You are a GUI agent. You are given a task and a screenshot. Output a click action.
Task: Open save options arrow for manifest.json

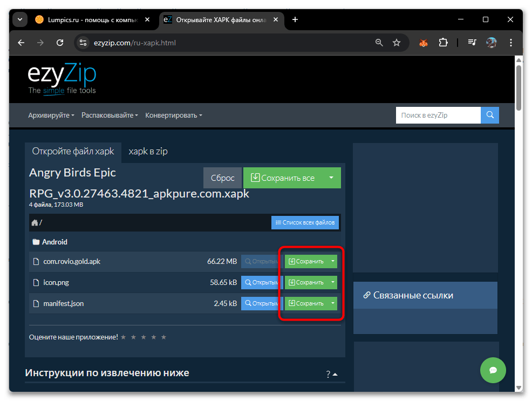click(x=333, y=303)
